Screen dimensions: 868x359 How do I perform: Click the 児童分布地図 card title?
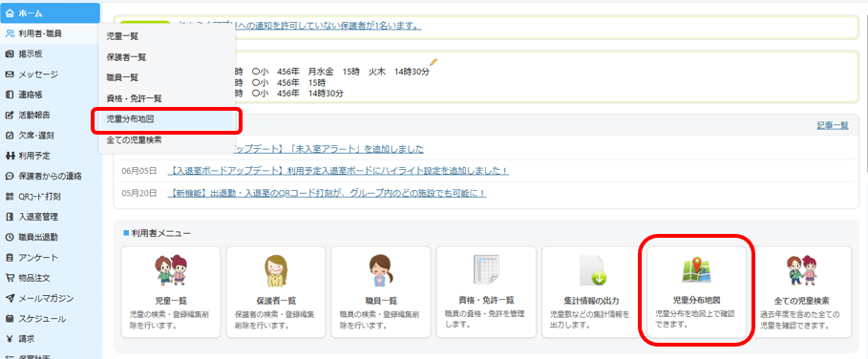(x=696, y=301)
